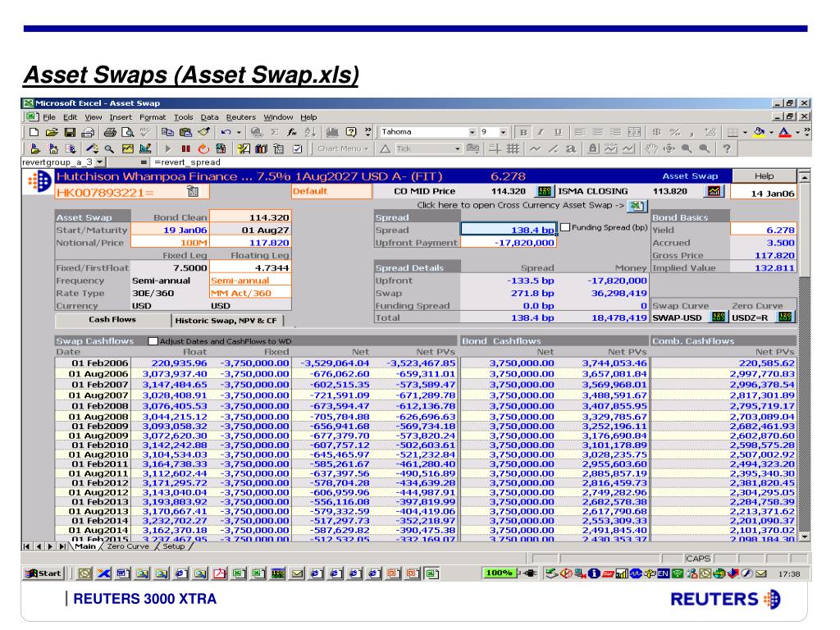Viewport: 840px width, 630px height.
Task: Click the vertical scrollbar down arrow
Action: coord(804,536)
